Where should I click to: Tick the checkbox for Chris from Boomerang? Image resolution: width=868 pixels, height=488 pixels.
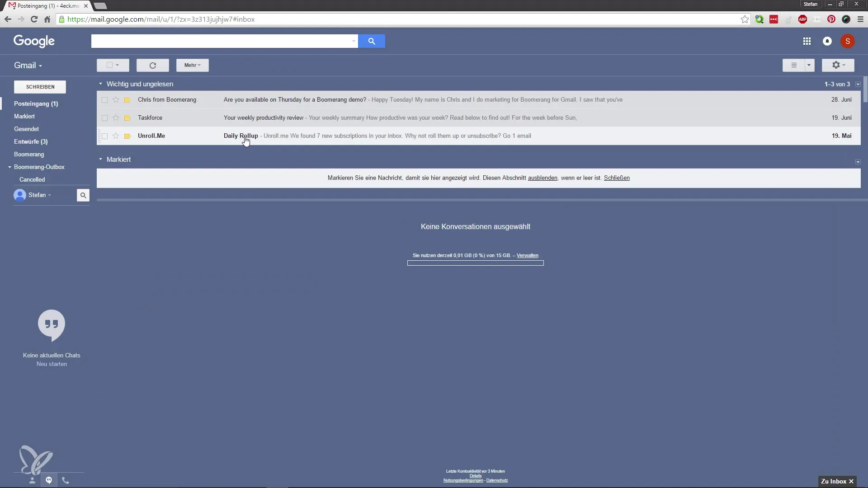point(104,100)
